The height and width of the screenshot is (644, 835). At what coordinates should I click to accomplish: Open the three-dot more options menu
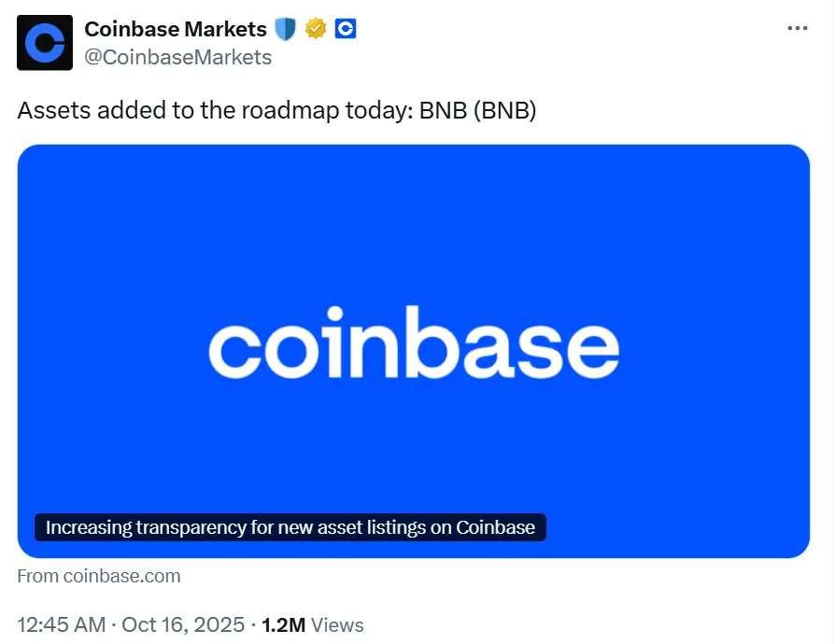click(x=797, y=29)
